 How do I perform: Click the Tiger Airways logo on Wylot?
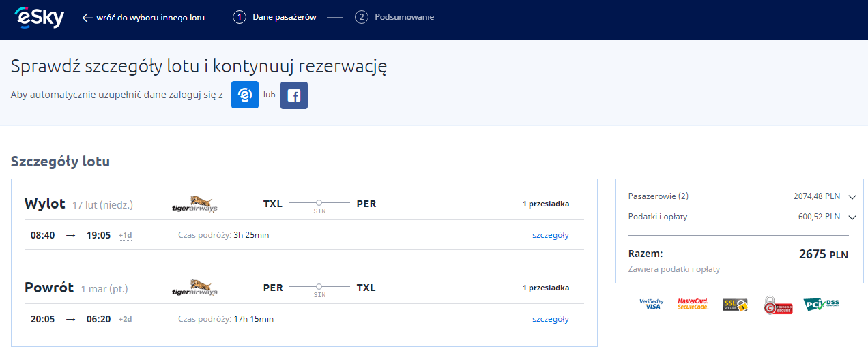coord(194,204)
